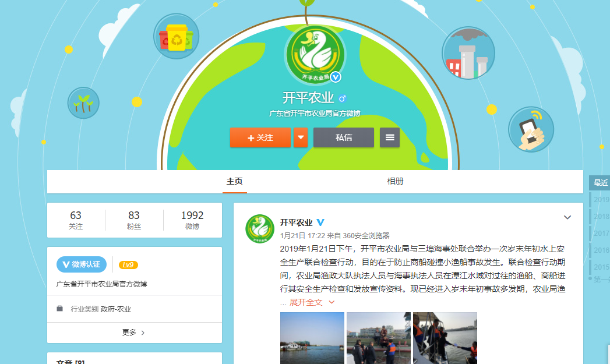Click the +关注 follow button
Viewport: 610px width, 364px height.
pyautogui.click(x=260, y=137)
